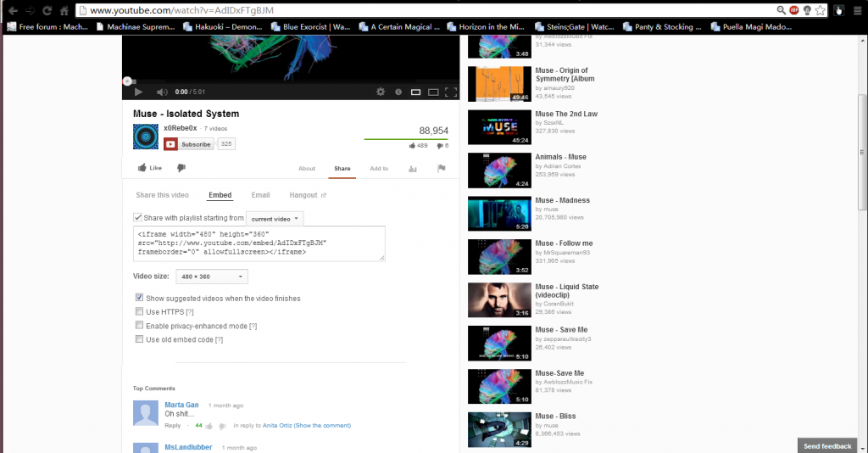Image resolution: width=868 pixels, height=453 pixels.
Task: Play the video with the play button
Action: point(138,92)
